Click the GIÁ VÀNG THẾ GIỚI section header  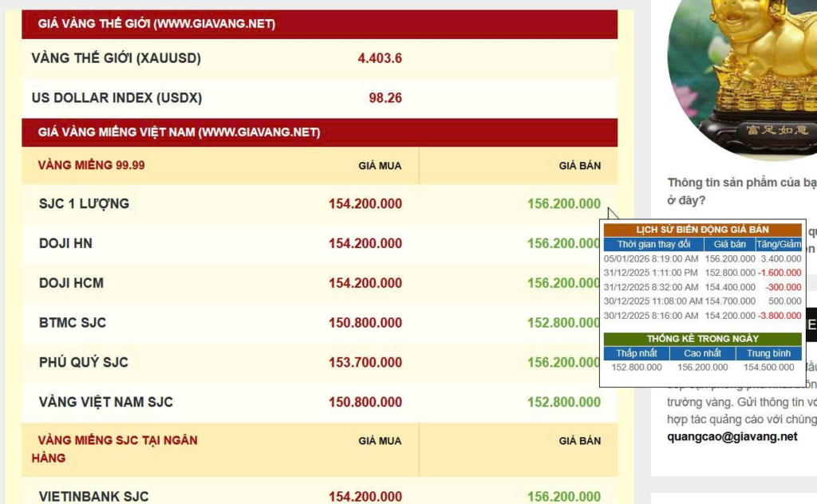point(156,24)
